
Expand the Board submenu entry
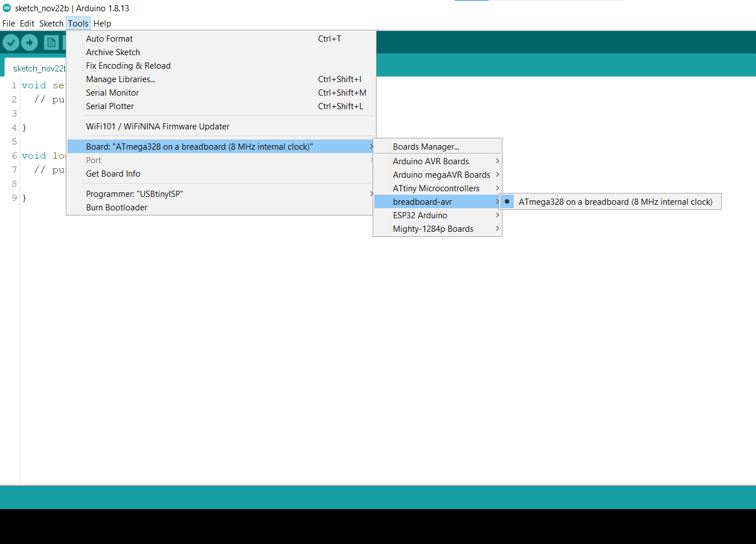click(221, 147)
